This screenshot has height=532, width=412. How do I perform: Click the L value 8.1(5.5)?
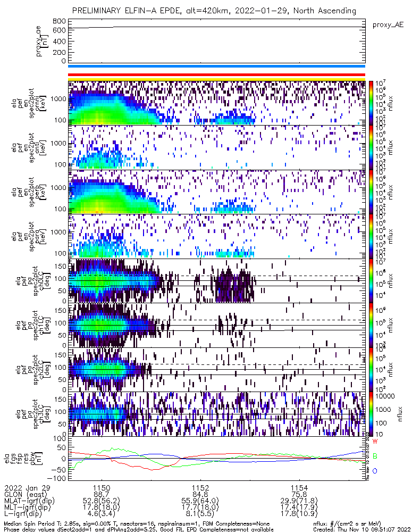(x=200, y=514)
